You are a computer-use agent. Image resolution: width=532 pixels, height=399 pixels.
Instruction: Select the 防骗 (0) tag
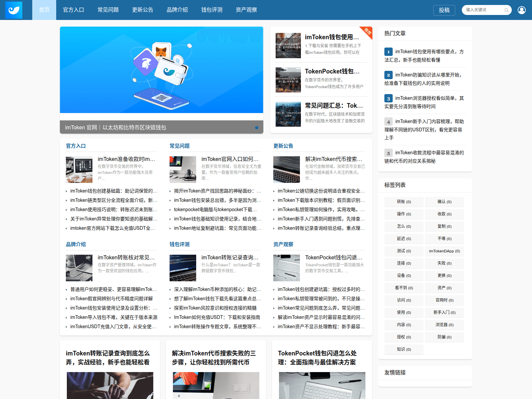pos(445,337)
